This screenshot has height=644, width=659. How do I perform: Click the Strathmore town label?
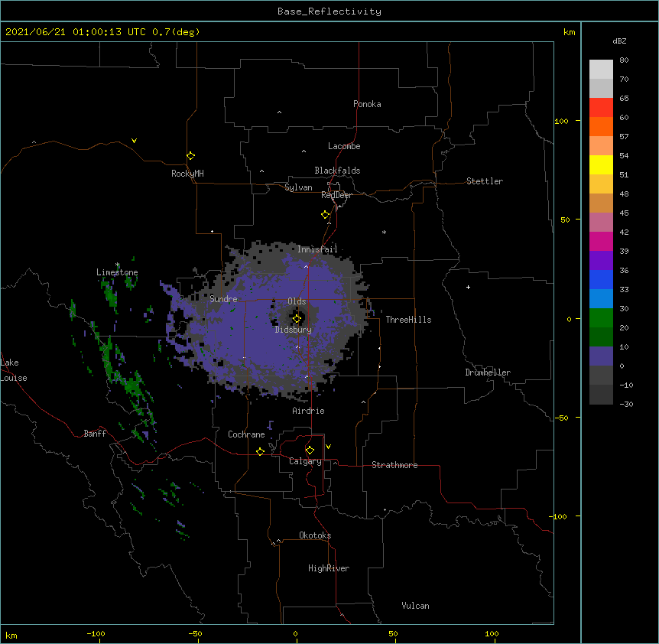394,465
